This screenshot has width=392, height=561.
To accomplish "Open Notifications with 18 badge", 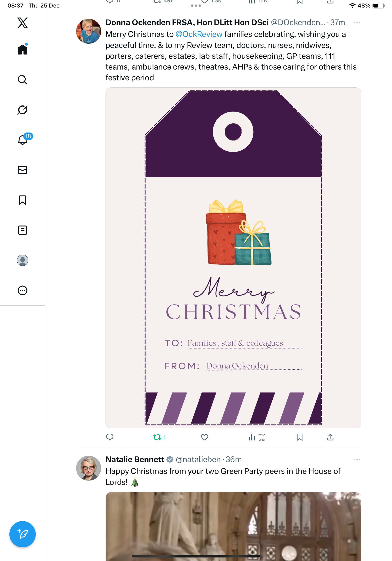I will 23,140.
